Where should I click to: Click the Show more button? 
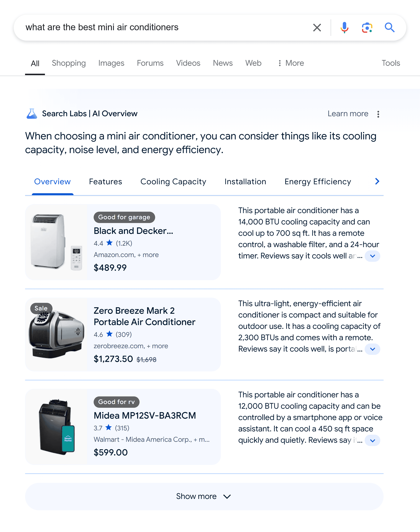[204, 496]
